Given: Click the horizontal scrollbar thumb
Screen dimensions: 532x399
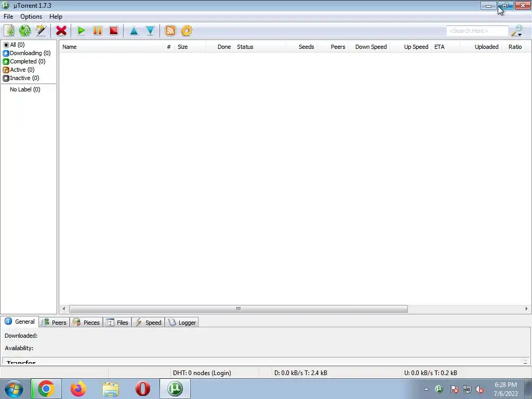Looking at the screenshot, I should (238, 309).
